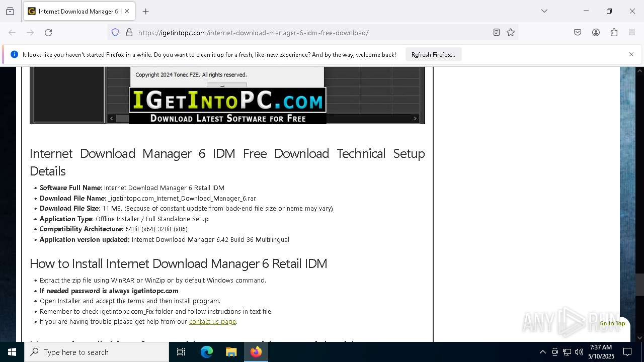Go back to previous page

[x=12, y=33]
